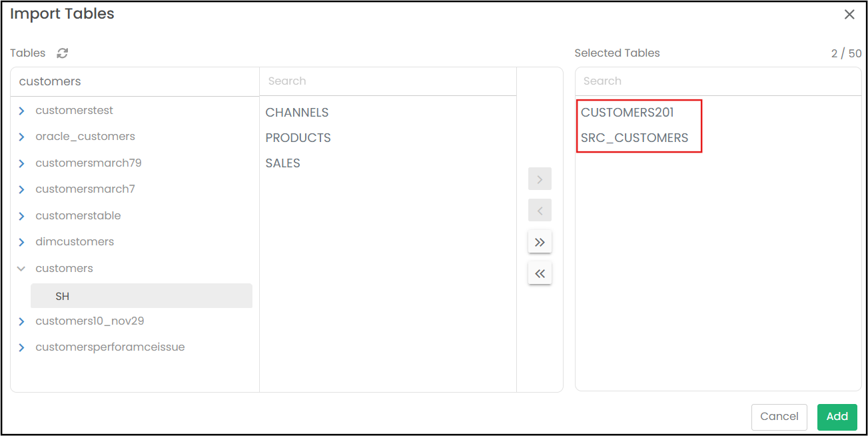Expand customersperforamceissue node
868x436 pixels.
21,347
